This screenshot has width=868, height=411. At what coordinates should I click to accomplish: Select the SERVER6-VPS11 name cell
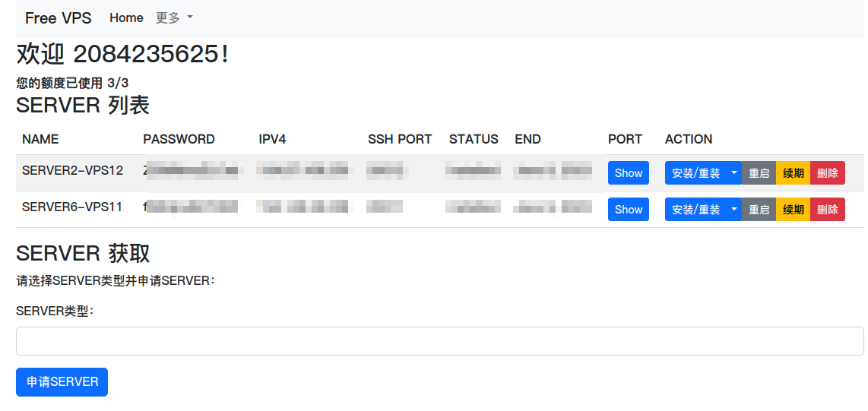(72, 207)
